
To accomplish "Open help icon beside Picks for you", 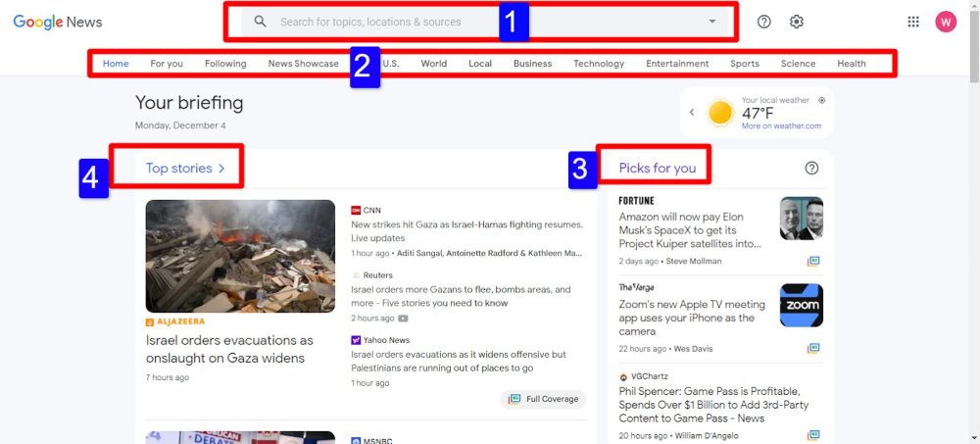I will coord(811,168).
